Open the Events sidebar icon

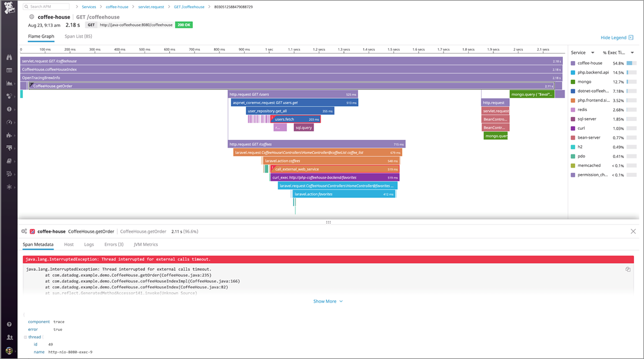9,70
